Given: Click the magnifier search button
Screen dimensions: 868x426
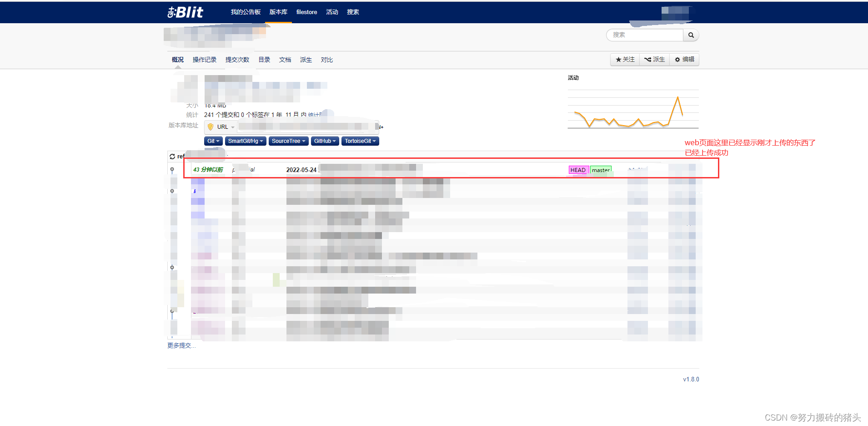Looking at the screenshot, I should coord(691,35).
